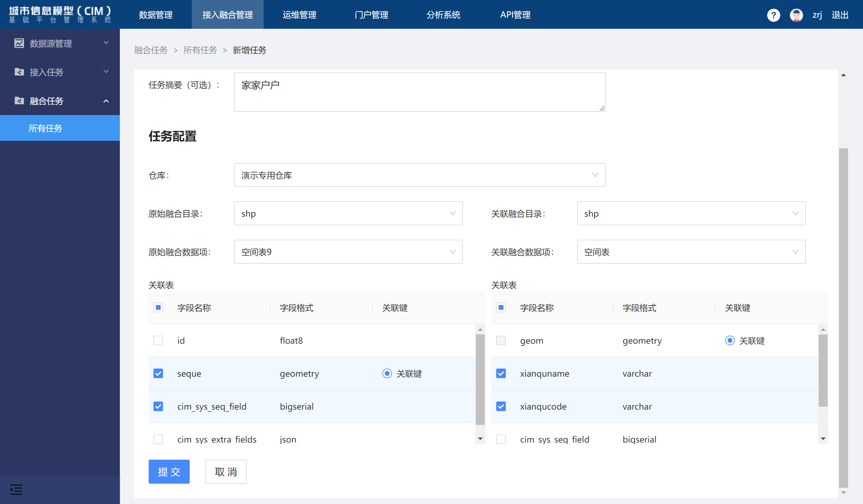Image resolution: width=863 pixels, height=504 pixels.
Task: Uncheck left cim_sys_seq_field checkbox
Action: (158, 406)
